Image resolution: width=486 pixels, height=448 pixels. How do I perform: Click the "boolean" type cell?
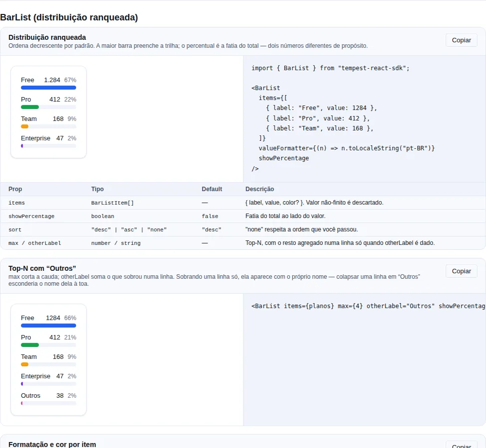point(103,216)
